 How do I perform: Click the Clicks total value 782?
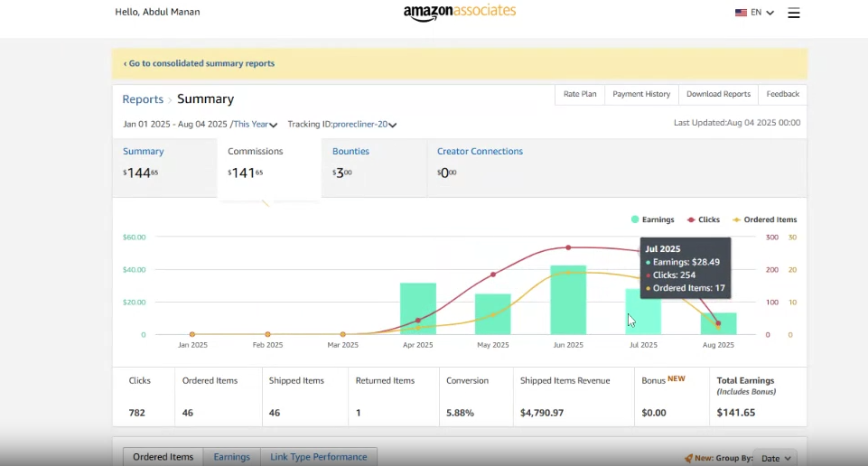[136, 413]
